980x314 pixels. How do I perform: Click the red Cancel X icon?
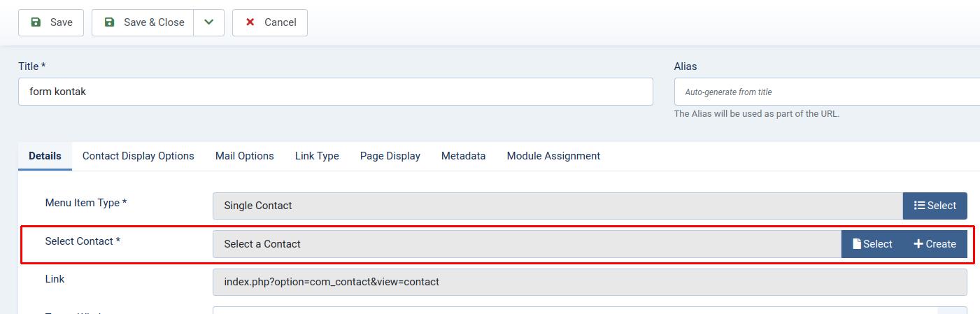[250, 22]
